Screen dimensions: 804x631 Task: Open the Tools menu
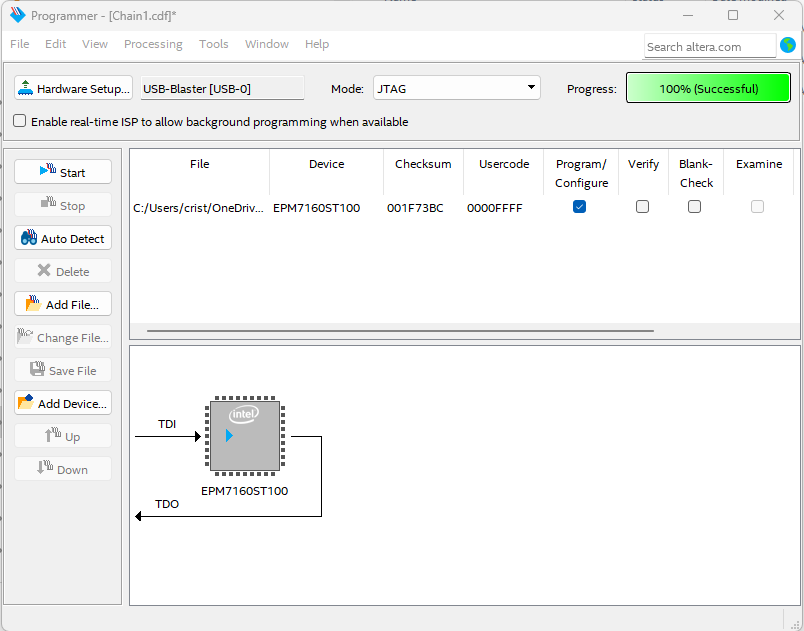tap(214, 44)
